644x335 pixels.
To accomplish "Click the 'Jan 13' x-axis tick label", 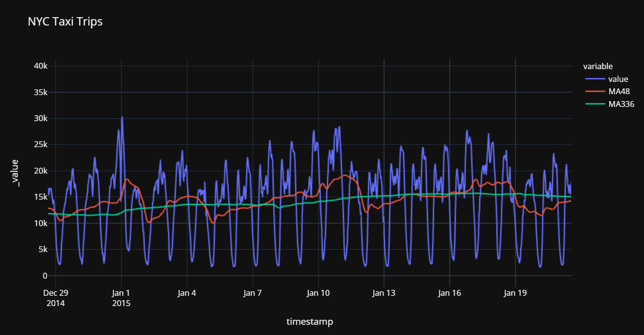I will click(384, 293).
